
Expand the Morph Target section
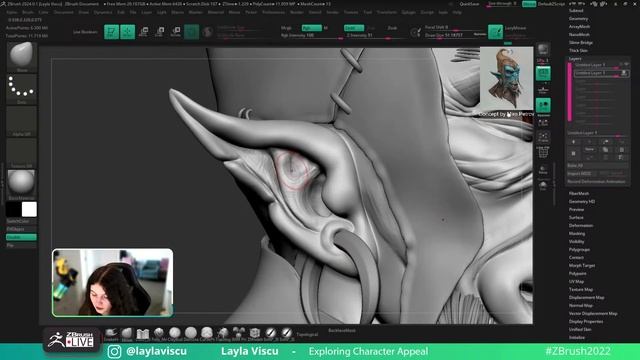tap(582, 266)
